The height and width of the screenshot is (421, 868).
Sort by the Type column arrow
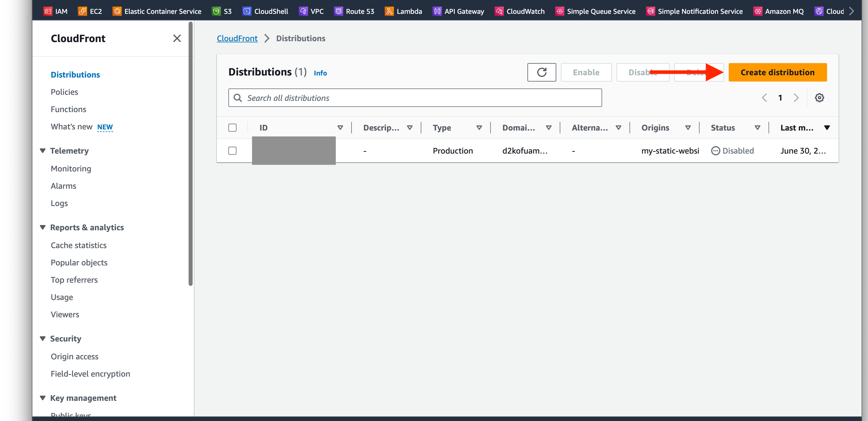(x=479, y=128)
